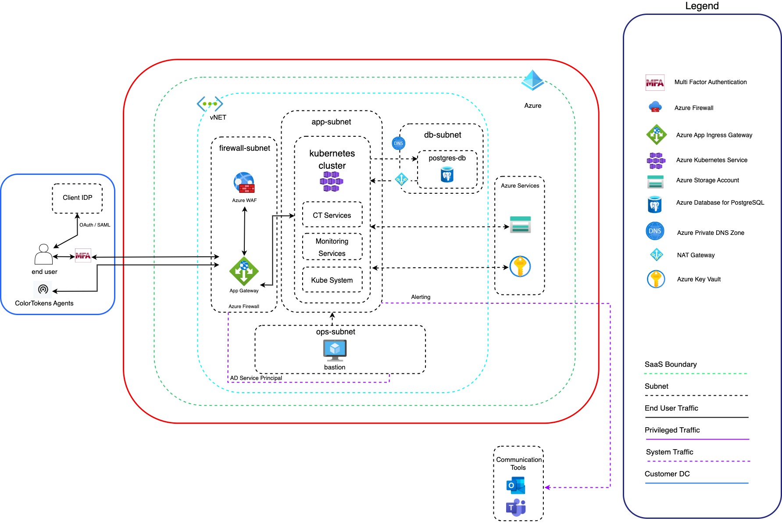Select the Key Vault icon in Azure Services
Screen dimensions: 782x532
[520, 266]
